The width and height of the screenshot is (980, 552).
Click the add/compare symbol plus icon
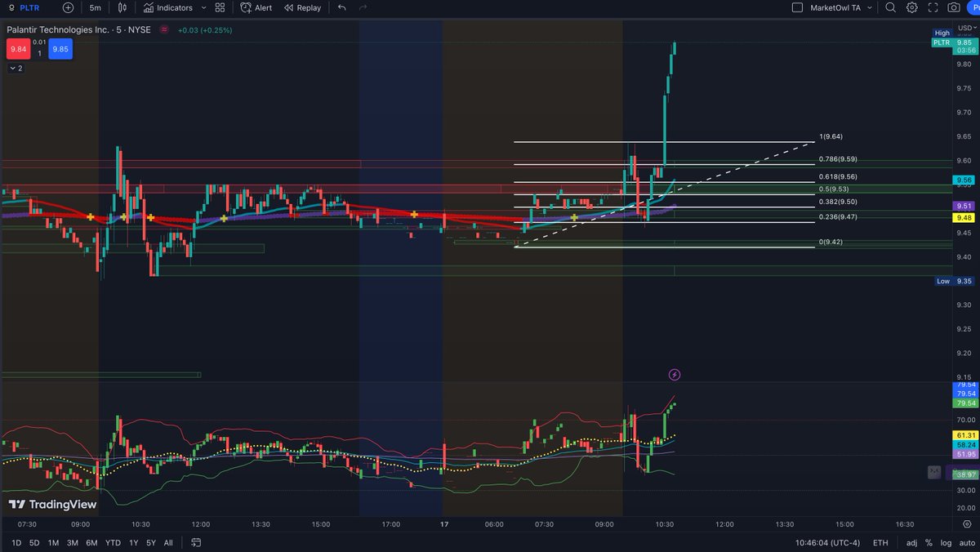point(68,7)
